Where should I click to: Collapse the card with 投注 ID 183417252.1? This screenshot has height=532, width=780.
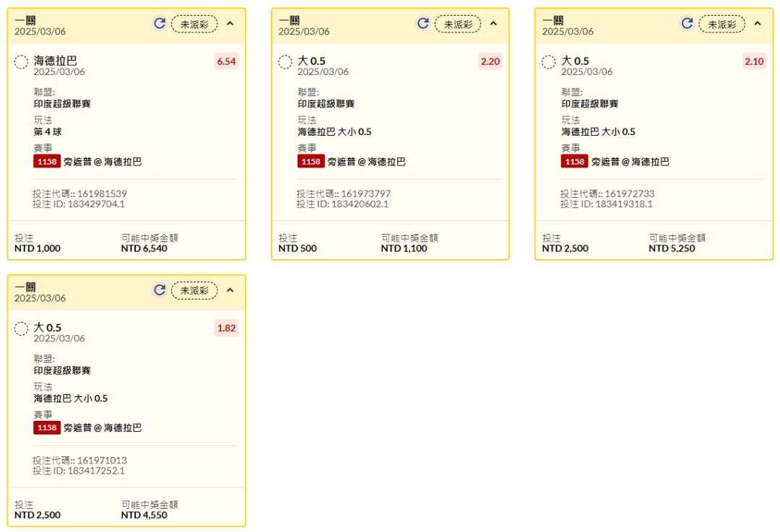pyautogui.click(x=230, y=290)
